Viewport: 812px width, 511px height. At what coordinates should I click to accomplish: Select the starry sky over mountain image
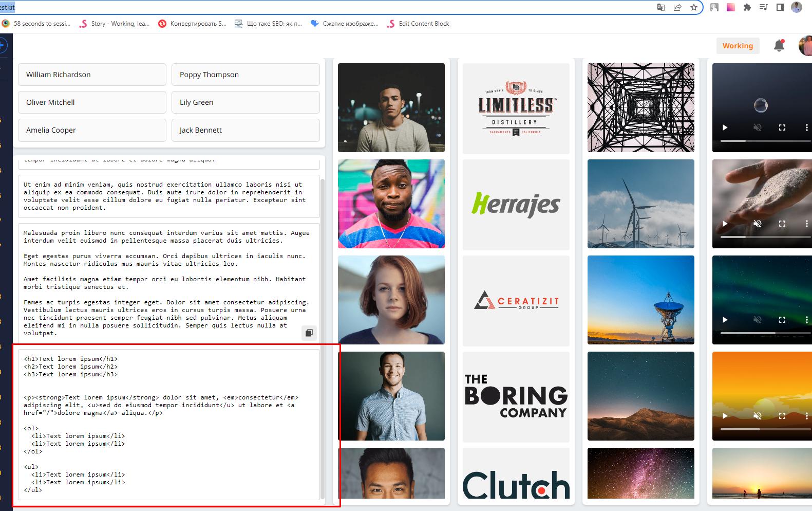click(x=641, y=396)
